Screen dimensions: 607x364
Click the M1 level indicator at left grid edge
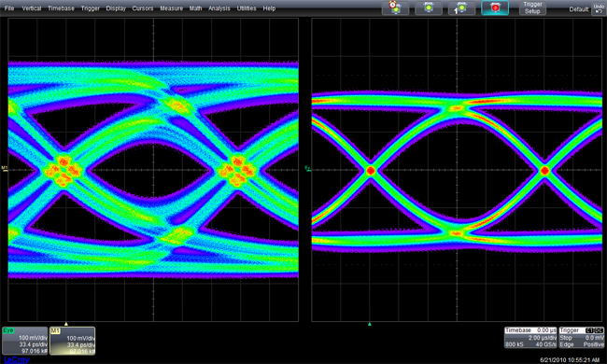(x=5, y=168)
